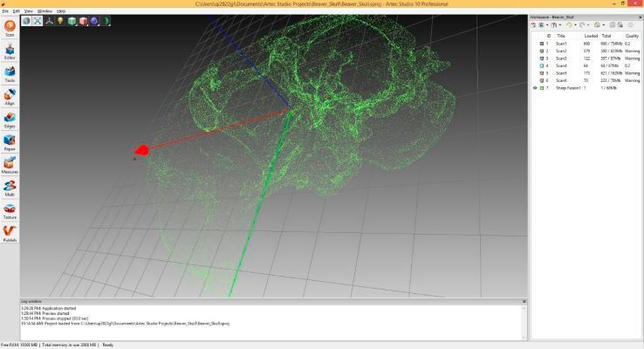644x349 pixels.
Task: Open the Multi tool
Action: click(x=10, y=188)
